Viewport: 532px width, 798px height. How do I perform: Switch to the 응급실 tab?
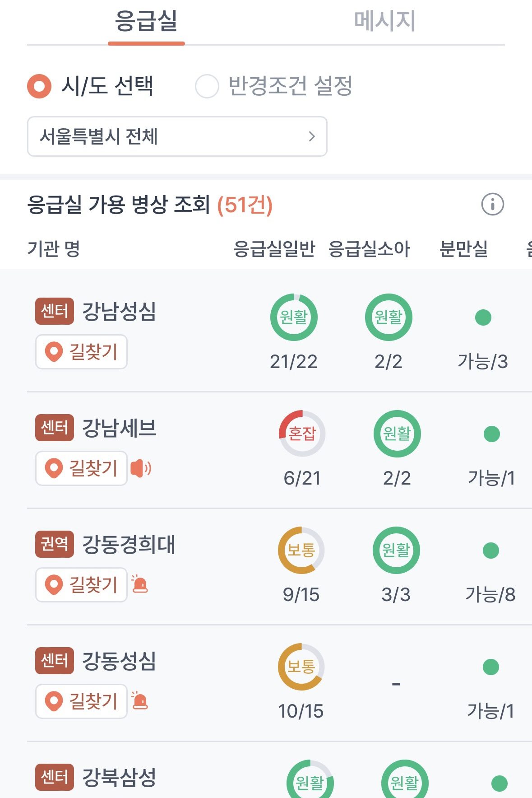pyautogui.click(x=146, y=22)
